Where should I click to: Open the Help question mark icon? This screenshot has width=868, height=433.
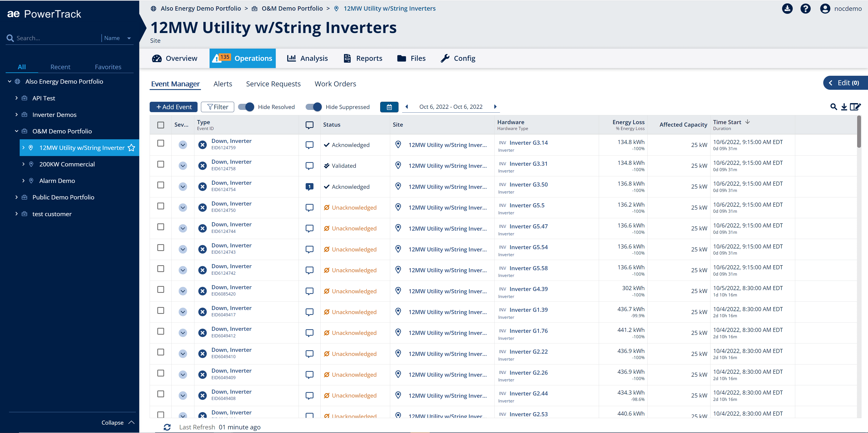click(x=806, y=8)
